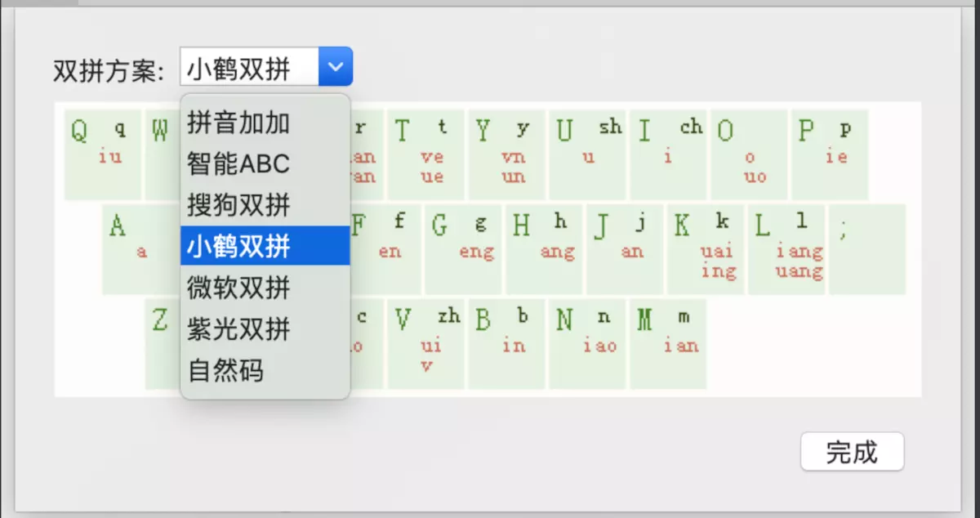This screenshot has width=980, height=518.
Task: Click the K key tile showing uai ing
Action: coord(706,249)
